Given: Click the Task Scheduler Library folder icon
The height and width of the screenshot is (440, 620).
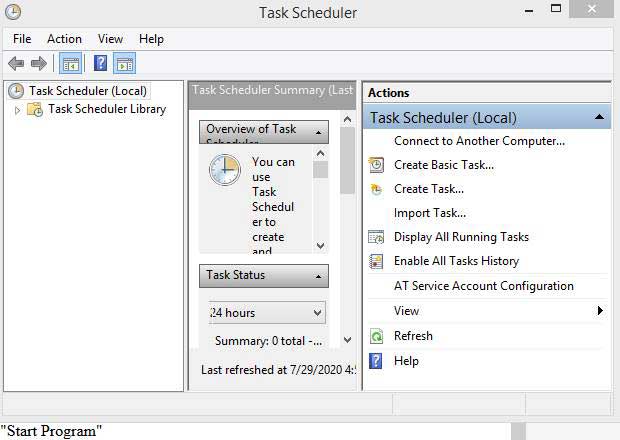Looking at the screenshot, I should (35, 109).
